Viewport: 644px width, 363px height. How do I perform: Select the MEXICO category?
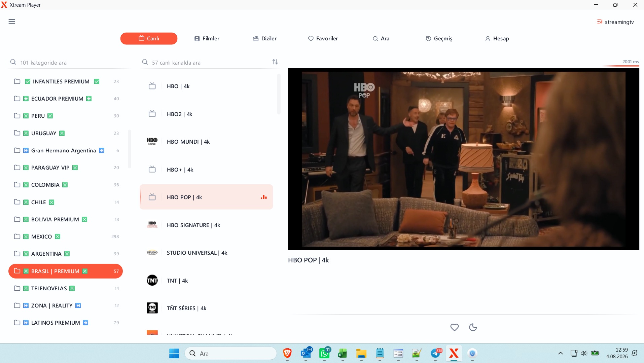(66, 237)
